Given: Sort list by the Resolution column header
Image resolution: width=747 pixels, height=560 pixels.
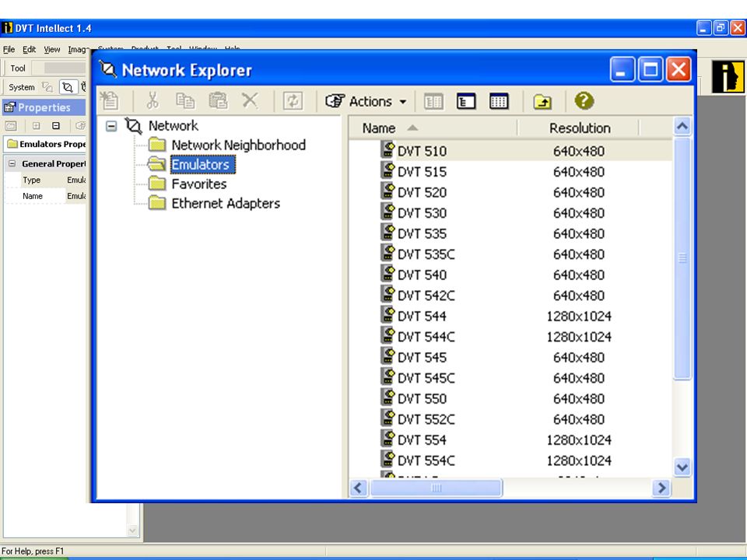Looking at the screenshot, I should coord(579,128).
